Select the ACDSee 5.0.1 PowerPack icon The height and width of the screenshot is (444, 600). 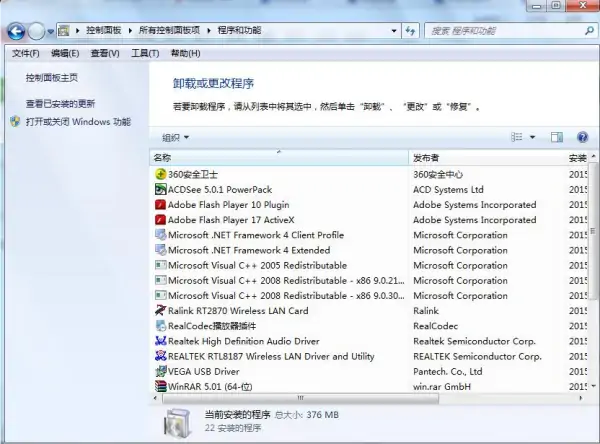pyautogui.click(x=160, y=189)
